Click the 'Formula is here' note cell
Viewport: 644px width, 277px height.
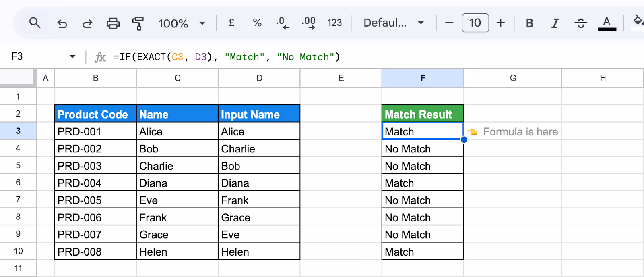(x=513, y=131)
